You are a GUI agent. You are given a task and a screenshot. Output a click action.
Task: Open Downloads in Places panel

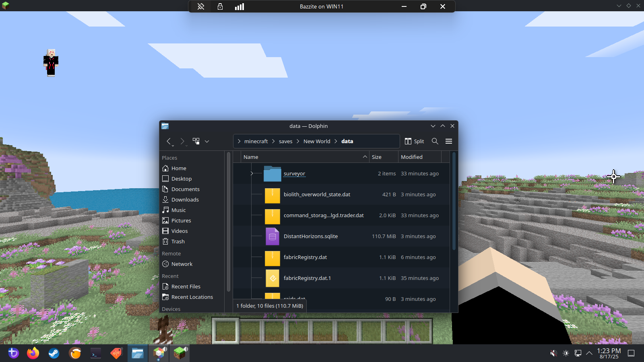[192, 200]
